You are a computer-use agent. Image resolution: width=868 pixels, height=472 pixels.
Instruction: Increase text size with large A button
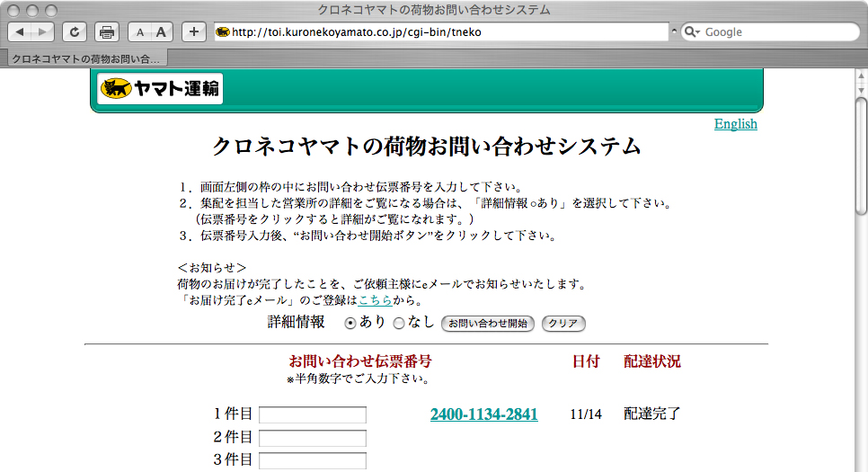click(x=161, y=32)
